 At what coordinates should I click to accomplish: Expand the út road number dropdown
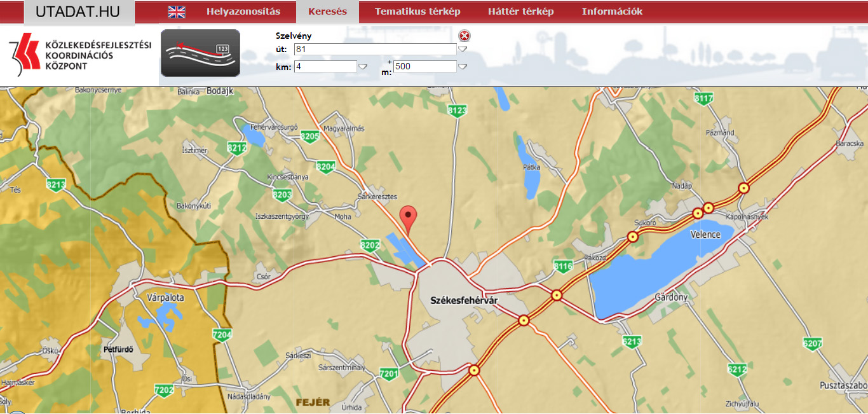[463, 49]
